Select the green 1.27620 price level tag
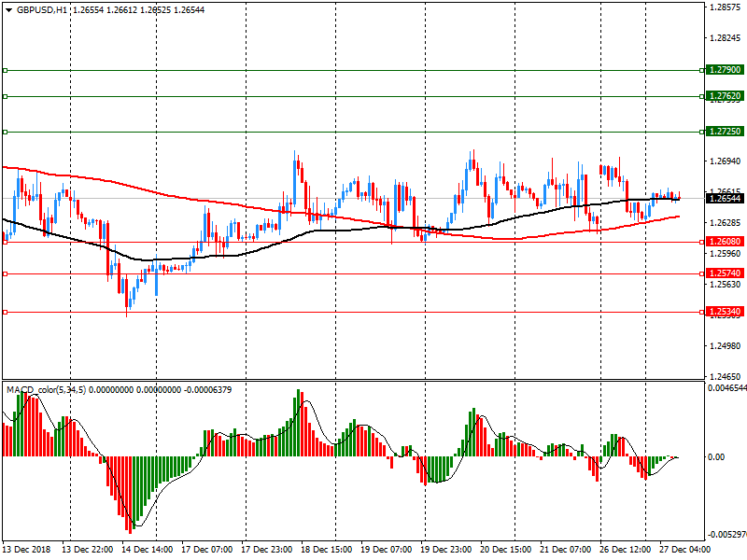Image resolution: width=747 pixels, height=560 pixels. pyautogui.click(x=725, y=96)
